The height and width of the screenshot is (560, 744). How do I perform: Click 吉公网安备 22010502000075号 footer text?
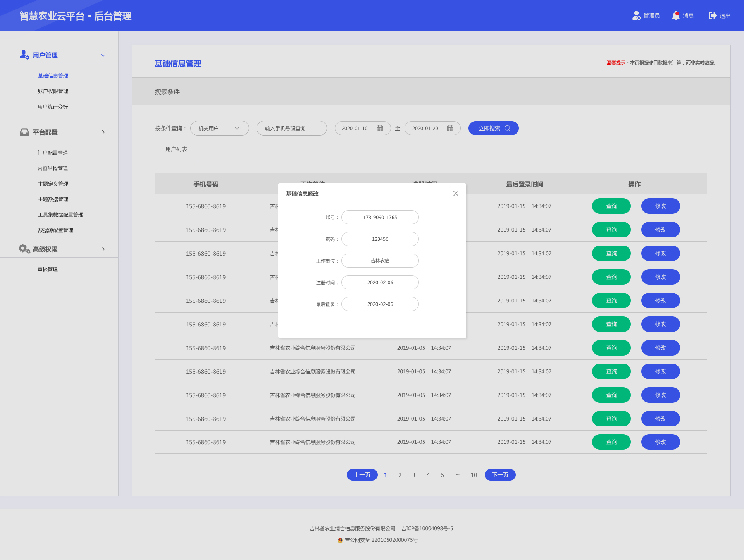click(381, 540)
